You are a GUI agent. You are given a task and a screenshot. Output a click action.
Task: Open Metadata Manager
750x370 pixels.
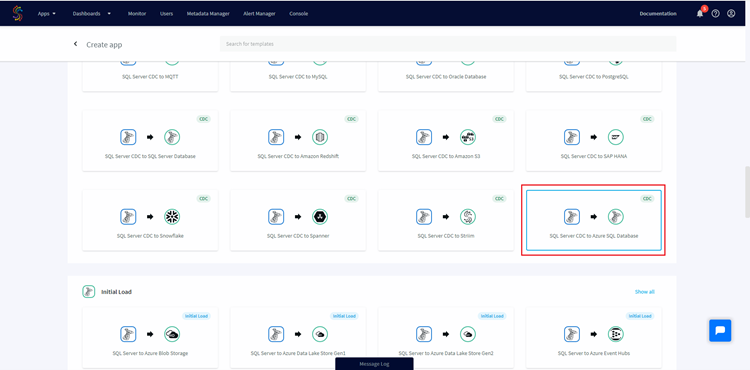pos(208,13)
